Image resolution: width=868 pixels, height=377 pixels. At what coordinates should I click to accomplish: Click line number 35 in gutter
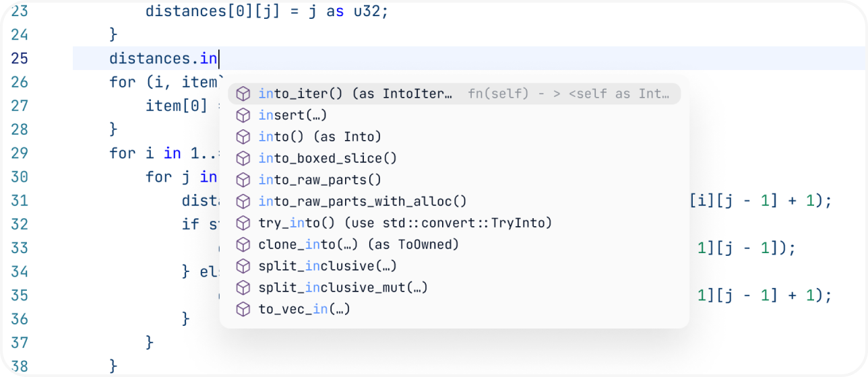(x=20, y=296)
